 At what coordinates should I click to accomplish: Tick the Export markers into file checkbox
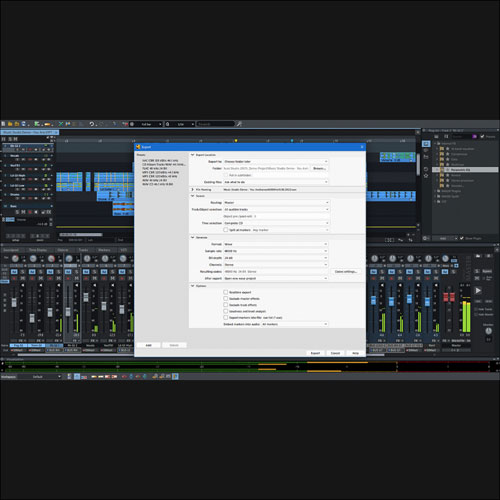226,317
